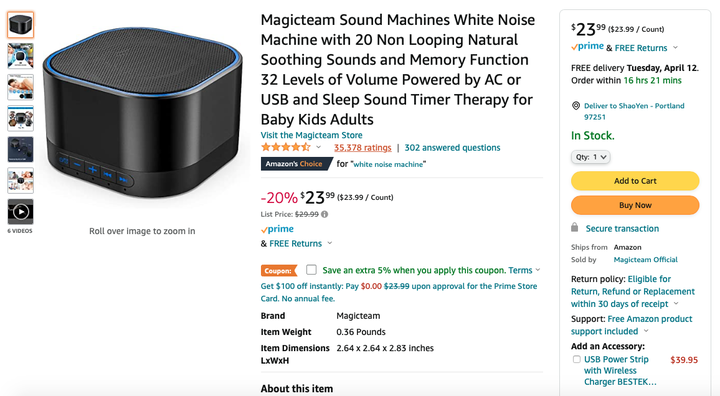Check the 5% coupon checkbox
Screen dimensions: 720x396
(311, 270)
